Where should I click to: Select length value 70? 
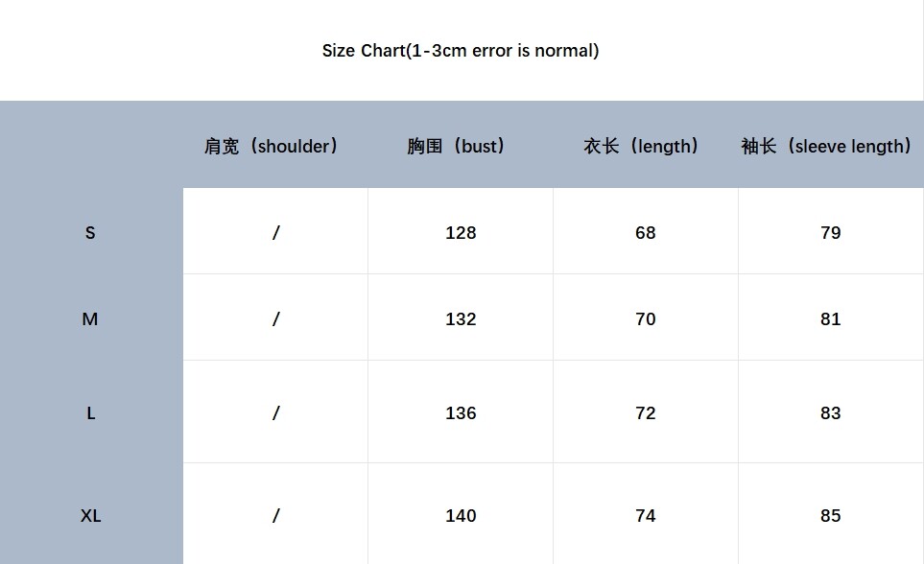(x=645, y=318)
